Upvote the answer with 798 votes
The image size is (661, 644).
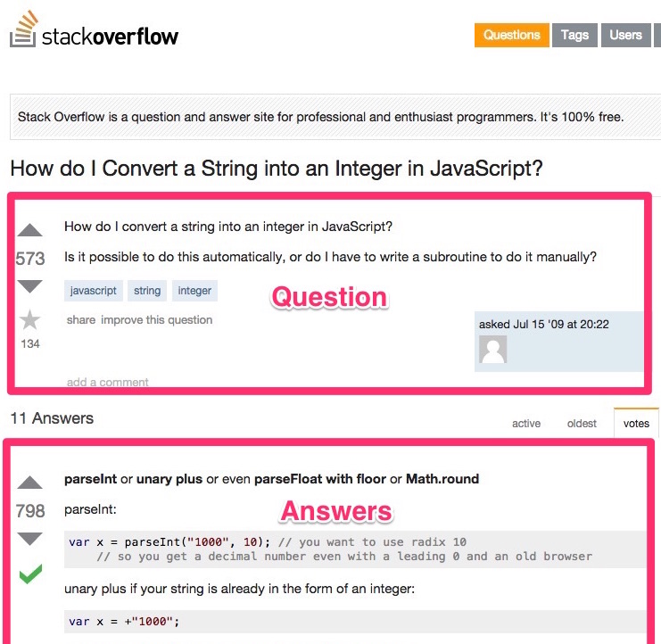click(29, 483)
